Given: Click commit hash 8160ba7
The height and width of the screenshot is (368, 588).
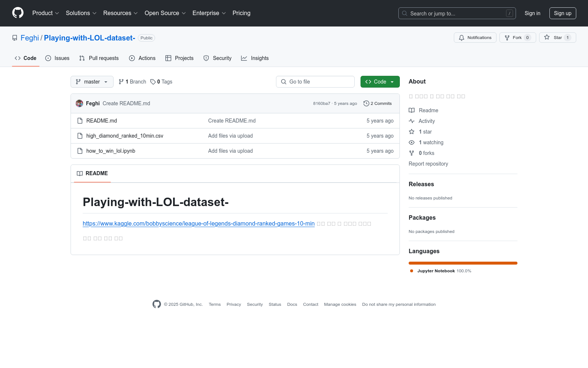Looking at the screenshot, I should point(322,103).
